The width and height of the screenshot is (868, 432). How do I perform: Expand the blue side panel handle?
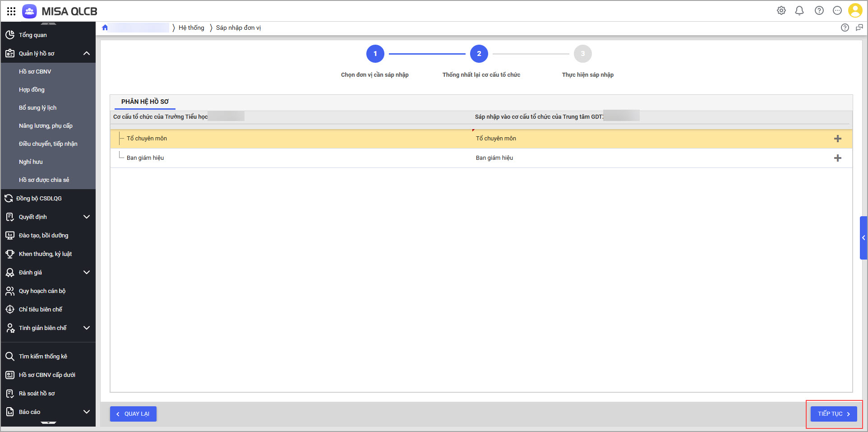click(x=863, y=238)
